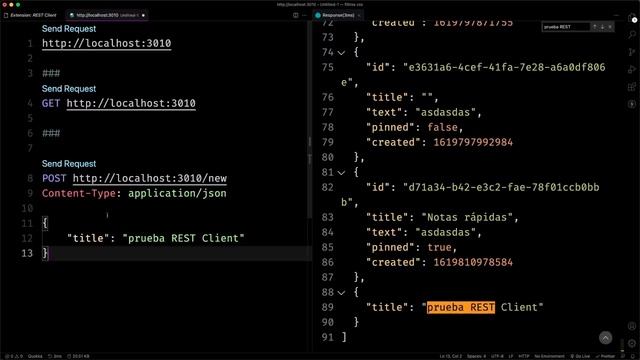Open the Thunder lightning icon in activity bar
640x360 pixels.
[x=632, y=104]
